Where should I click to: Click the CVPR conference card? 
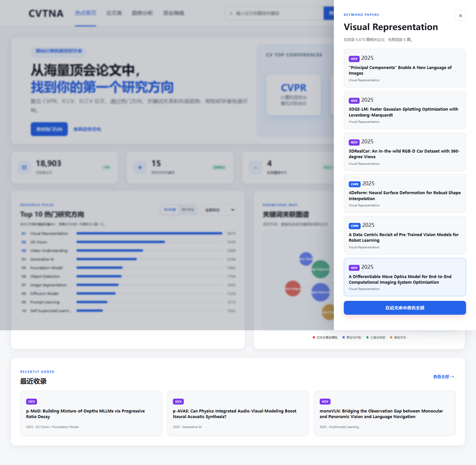pos(294,95)
